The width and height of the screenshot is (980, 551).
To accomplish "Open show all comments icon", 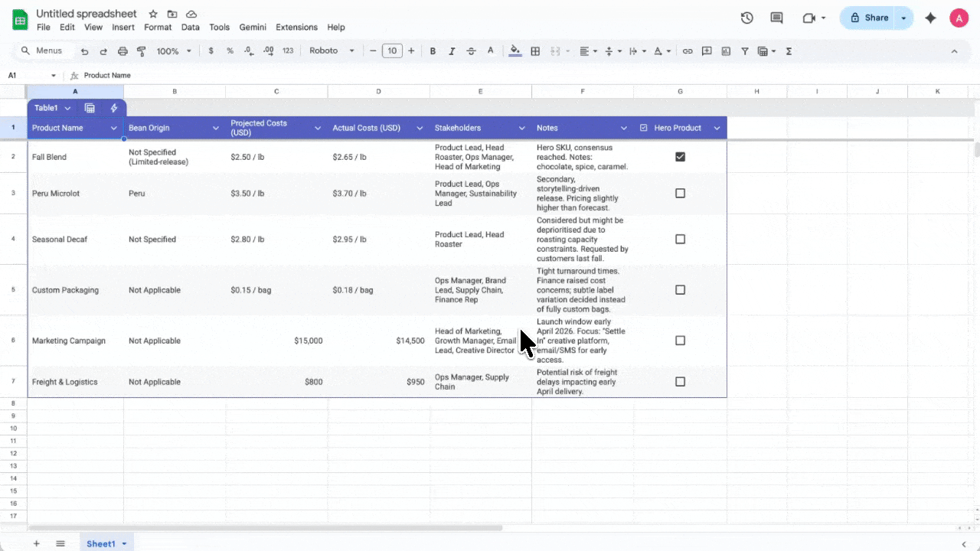I will coord(776,17).
